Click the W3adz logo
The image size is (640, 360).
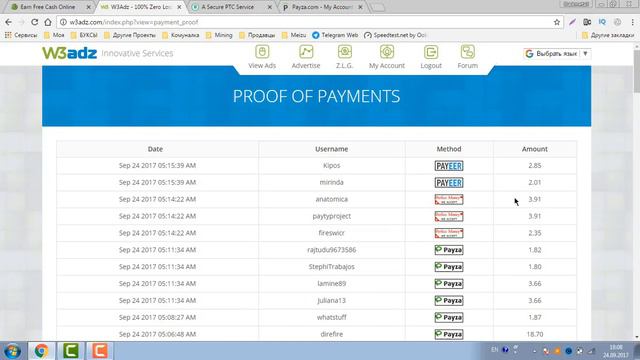69,53
